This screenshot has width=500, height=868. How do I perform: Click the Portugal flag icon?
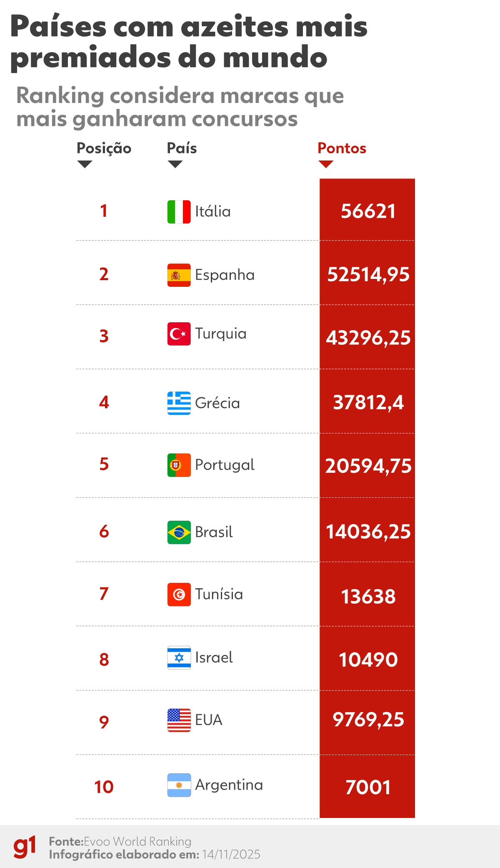tap(179, 465)
